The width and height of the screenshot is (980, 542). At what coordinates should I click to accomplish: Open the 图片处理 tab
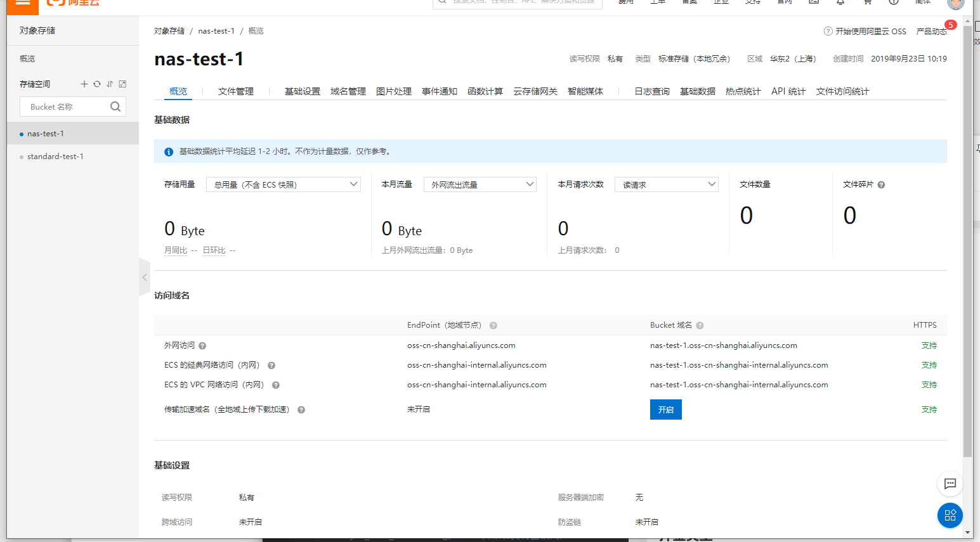point(394,91)
